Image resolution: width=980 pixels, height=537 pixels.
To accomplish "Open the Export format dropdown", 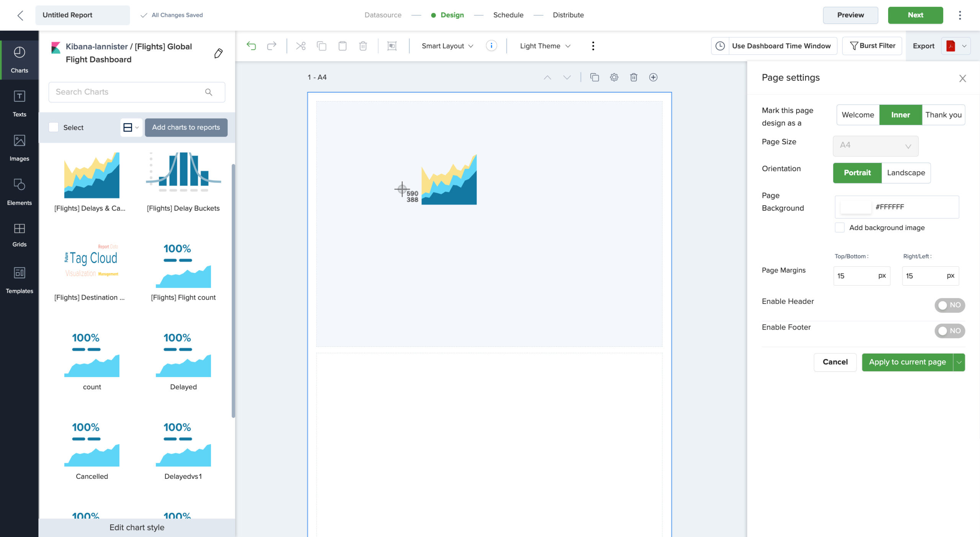I will [956, 46].
